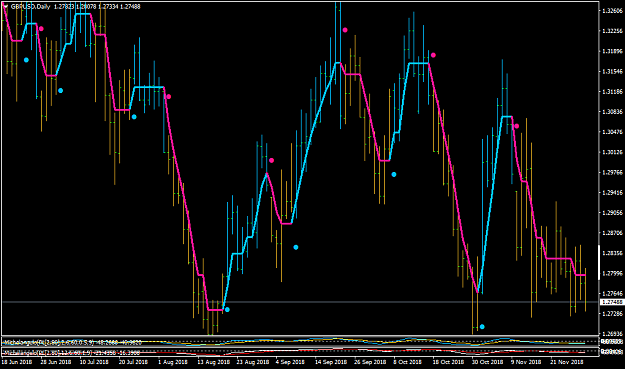The width and height of the screenshot is (625, 369).
Task: Click the 28 Jun 2018 date label
Action: coord(56,362)
